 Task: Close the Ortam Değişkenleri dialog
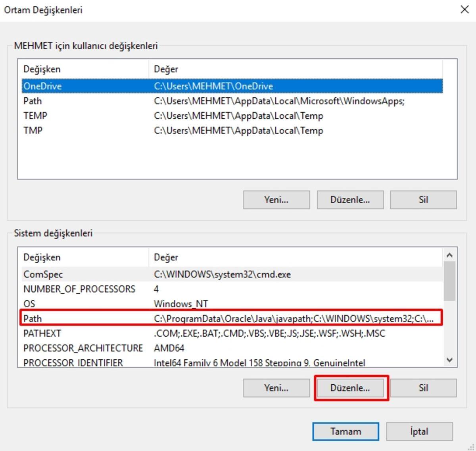pyautogui.click(x=464, y=10)
